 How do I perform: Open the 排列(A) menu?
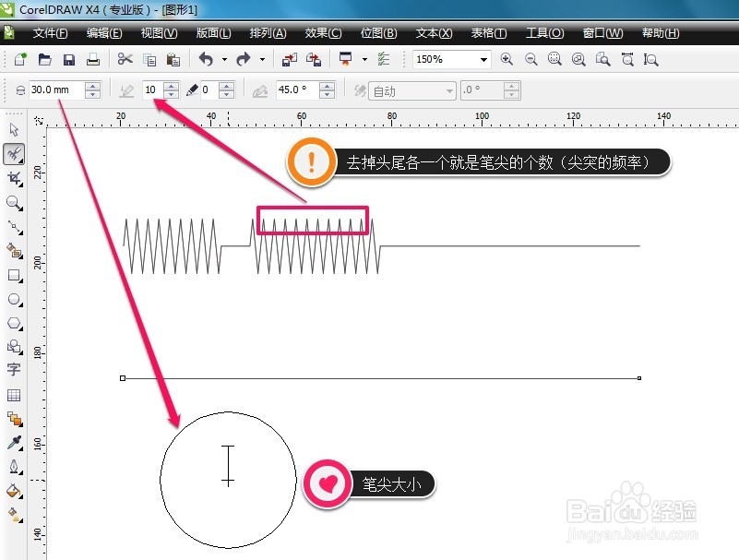click(268, 33)
